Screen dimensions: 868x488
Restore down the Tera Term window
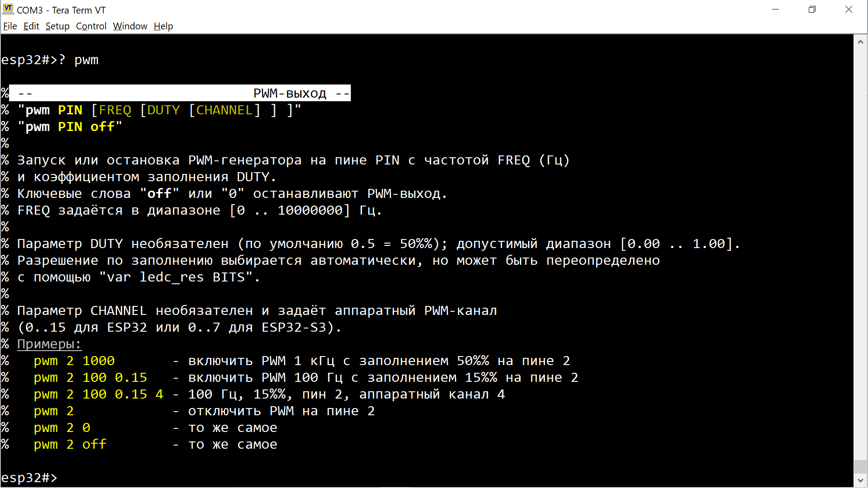point(812,9)
